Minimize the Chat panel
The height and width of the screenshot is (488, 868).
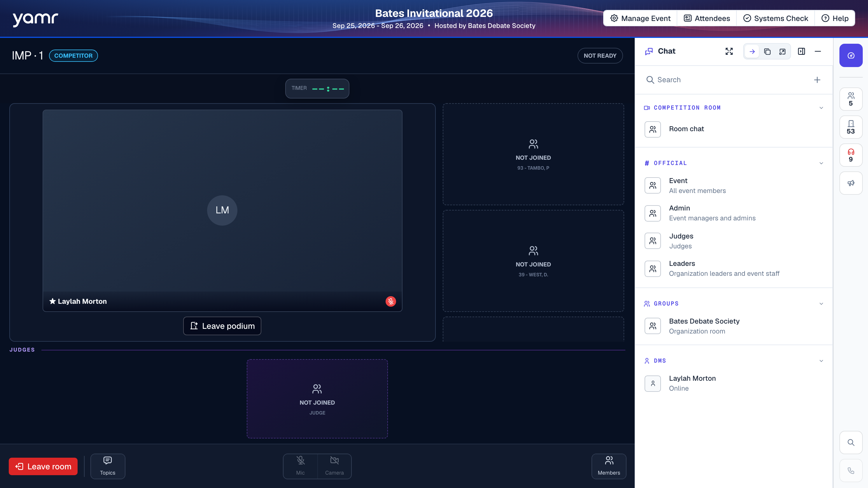[818, 51]
